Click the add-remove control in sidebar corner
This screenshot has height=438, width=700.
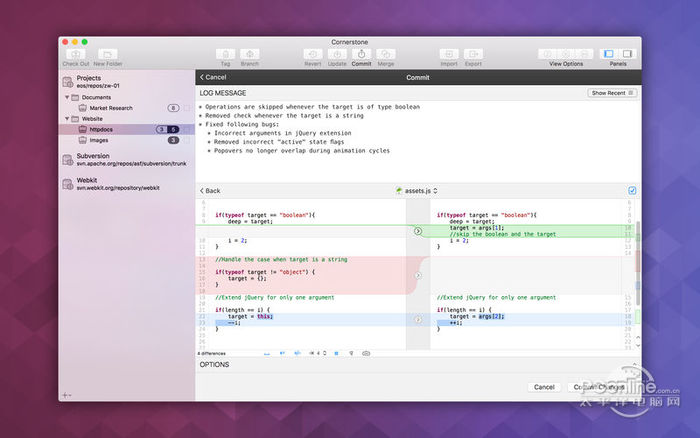(67, 395)
